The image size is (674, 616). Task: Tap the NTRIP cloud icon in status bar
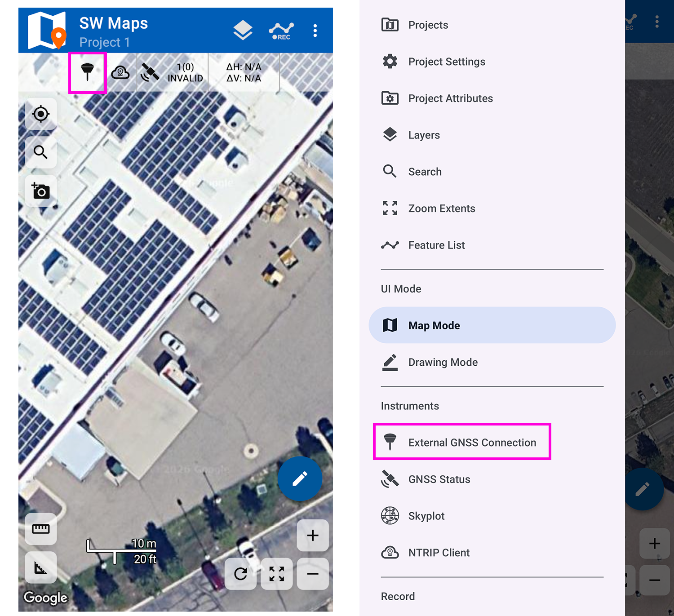coord(120,72)
